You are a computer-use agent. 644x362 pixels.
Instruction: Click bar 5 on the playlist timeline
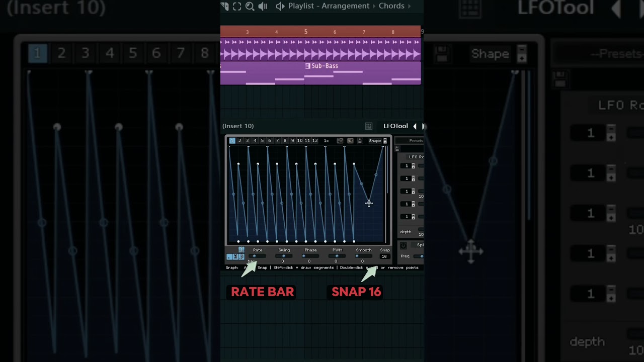[x=305, y=32]
